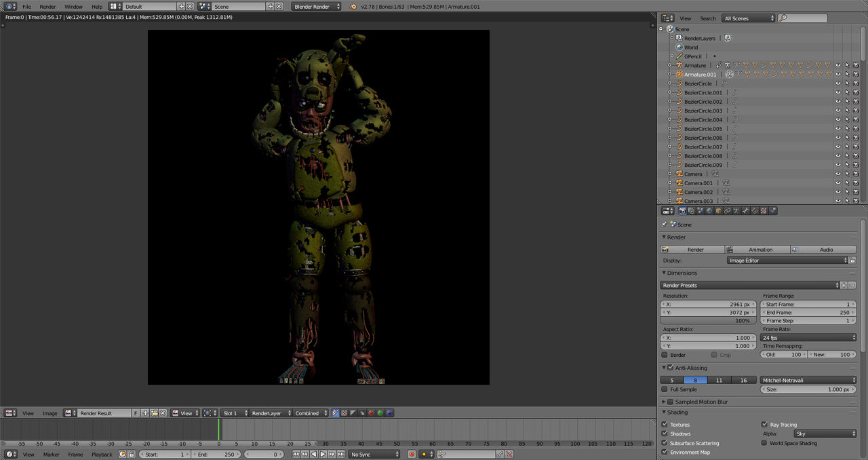Open the File menu

point(26,6)
